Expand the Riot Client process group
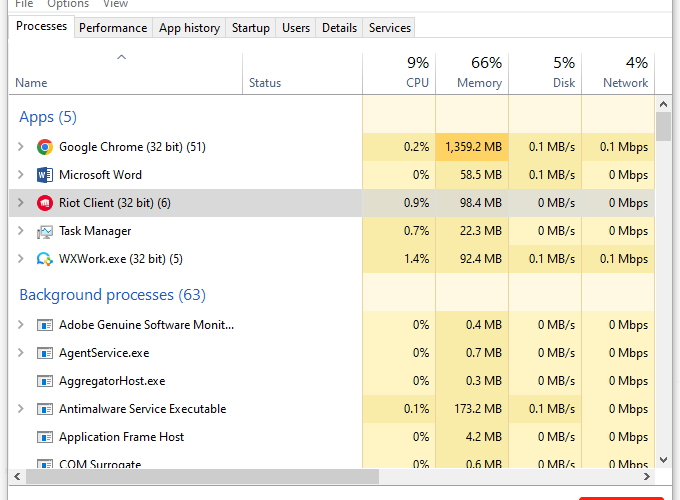Image resolution: width=680 pixels, height=500 pixels. coord(20,203)
